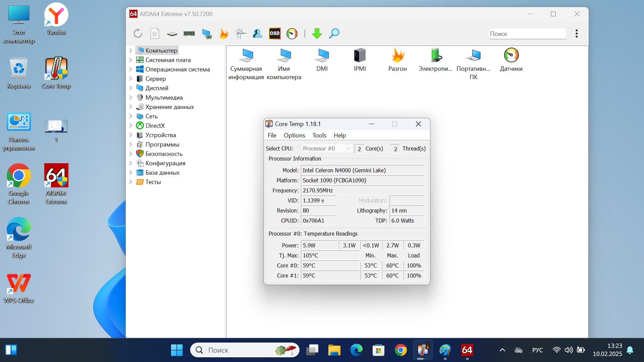Open the Windows Start button
The image size is (644, 362).
pos(177,350)
